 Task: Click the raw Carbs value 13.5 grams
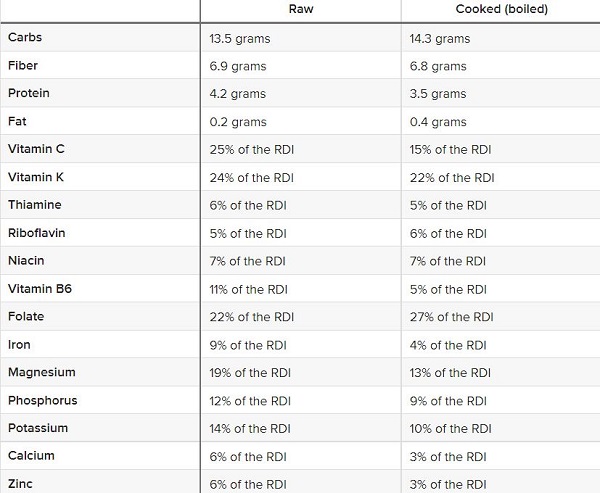(x=240, y=39)
